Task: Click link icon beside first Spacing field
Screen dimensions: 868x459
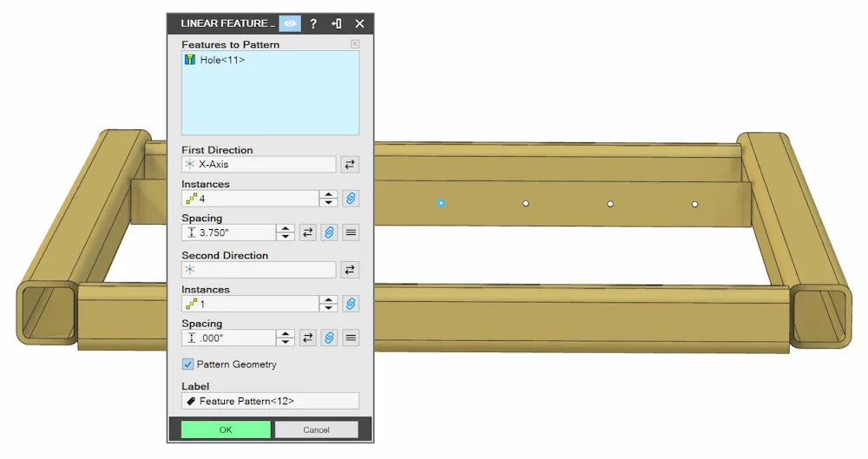Action: [x=329, y=233]
